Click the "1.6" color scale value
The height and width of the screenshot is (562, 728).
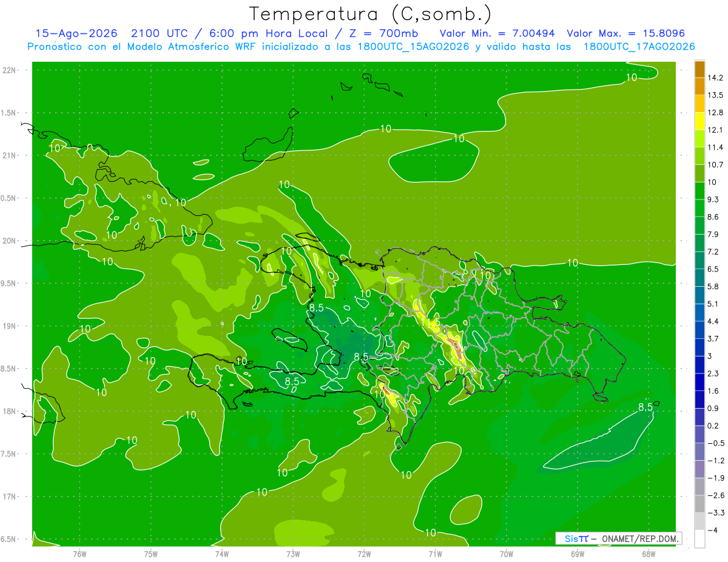[x=713, y=390]
